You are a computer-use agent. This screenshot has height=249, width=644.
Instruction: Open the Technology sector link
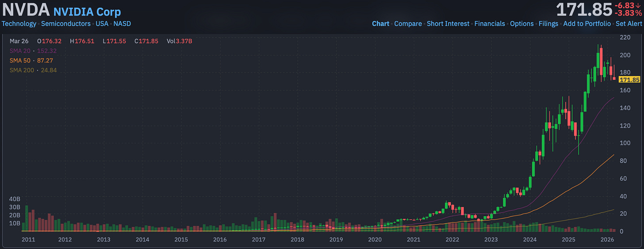pos(19,23)
